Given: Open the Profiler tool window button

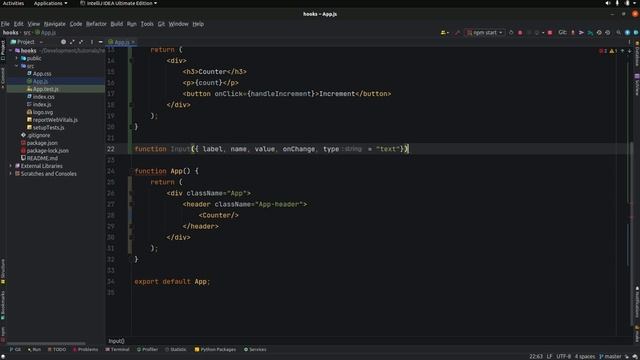Looking at the screenshot, I should click(147, 349).
